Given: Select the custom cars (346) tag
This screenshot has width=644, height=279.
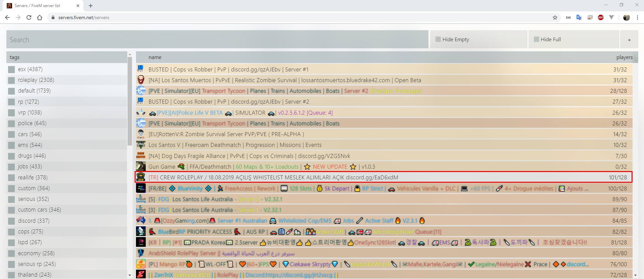Looking at the screenshot, I should (x=40, y=210).
